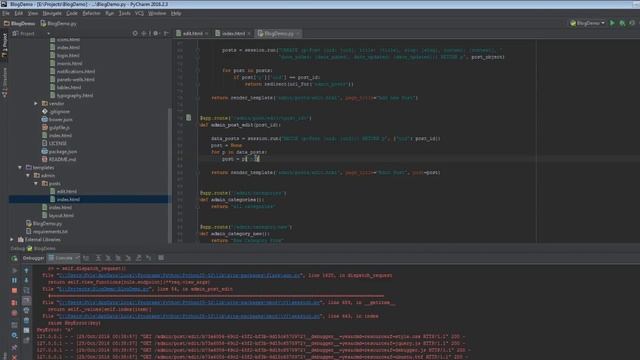Click the View Breakpoints icon
Viewport: 640px width, 360px height.
[x=14, y=303]
